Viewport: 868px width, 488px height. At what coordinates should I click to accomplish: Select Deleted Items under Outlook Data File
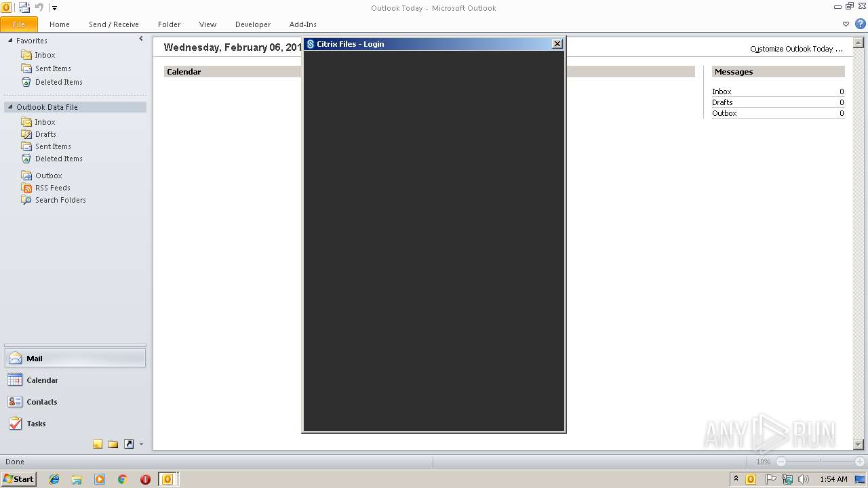point(58,159)
